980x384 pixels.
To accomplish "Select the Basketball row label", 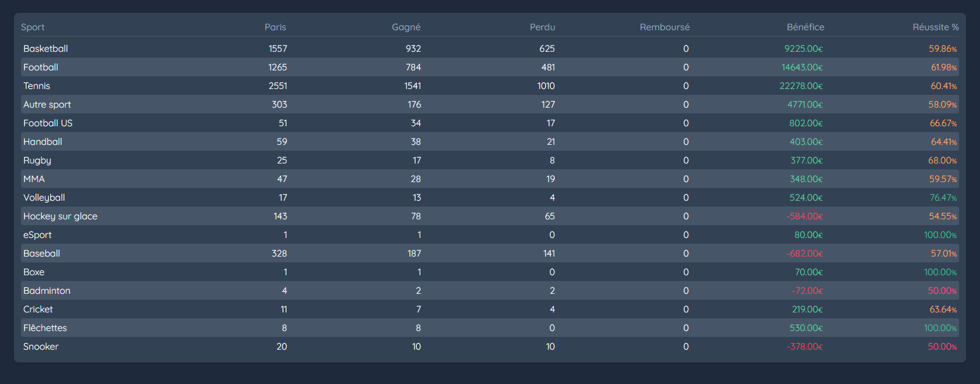I will [45, 49].
